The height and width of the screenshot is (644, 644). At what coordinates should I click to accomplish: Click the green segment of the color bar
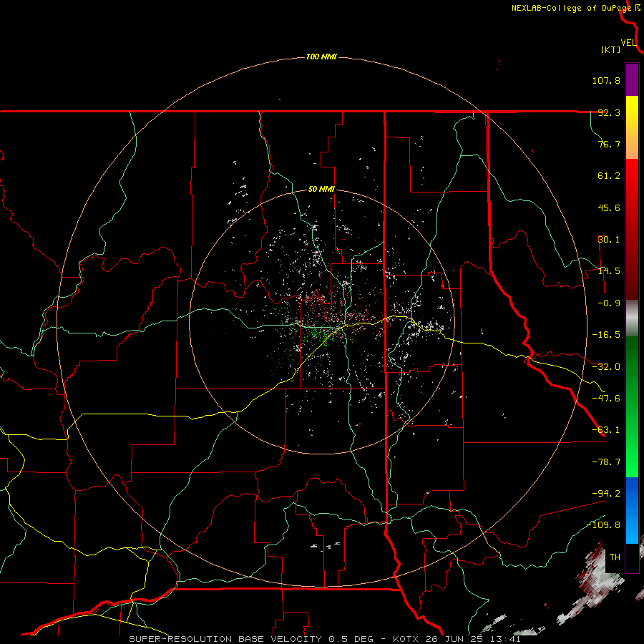[632, 406]
